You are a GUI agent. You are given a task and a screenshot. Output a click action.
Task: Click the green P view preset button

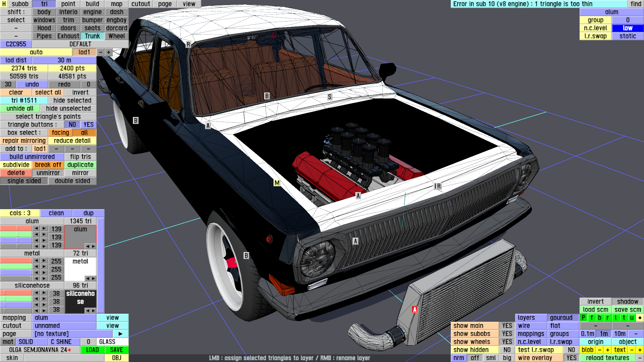coord(583,318)
